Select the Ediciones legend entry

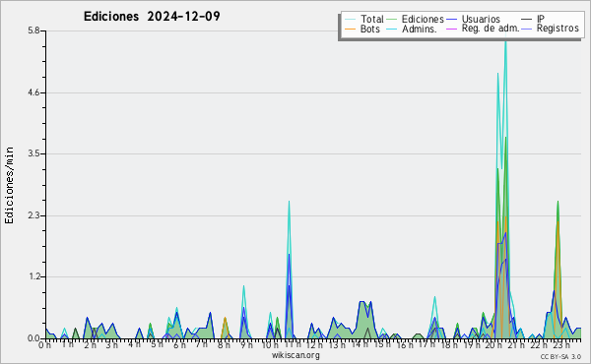tap(423, 19)
